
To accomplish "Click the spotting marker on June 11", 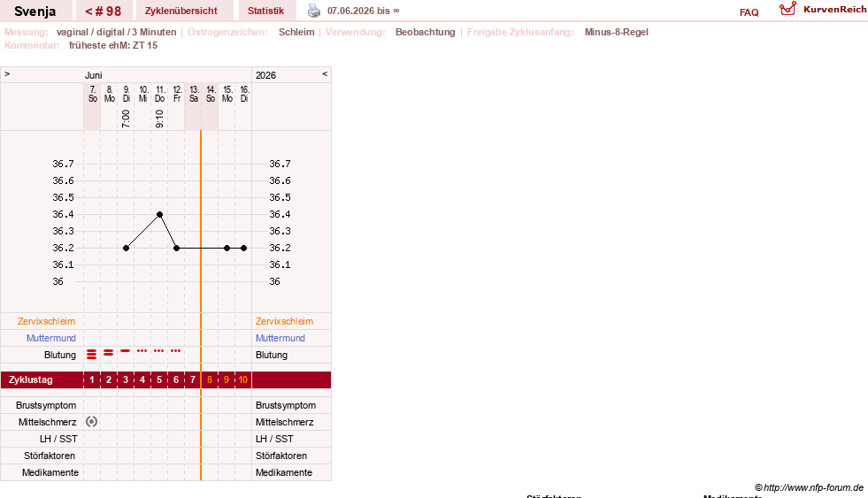I will pyautogui.click(x=159, y=351).
